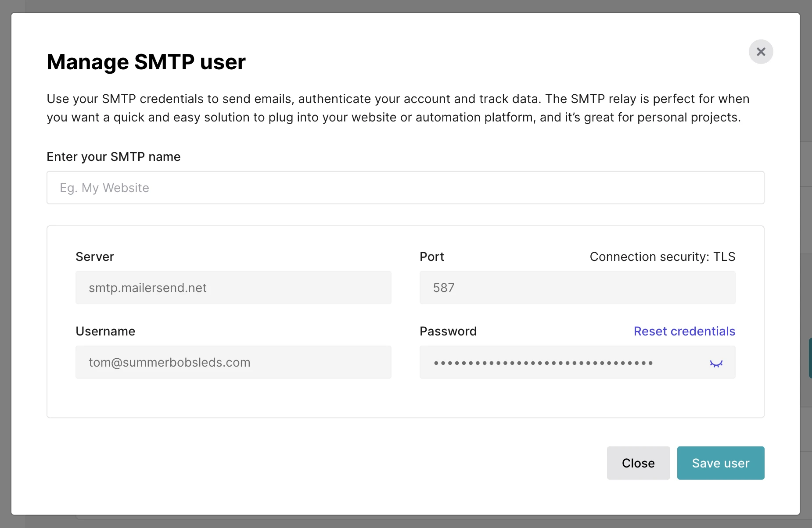Click the "Manage SMTP user" heading
The height and width of the screenshot is (528, 812).
coord(146,62)
